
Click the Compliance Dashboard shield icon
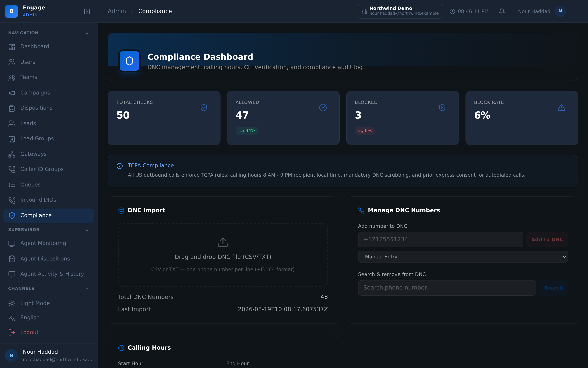(x=129, y=61)
